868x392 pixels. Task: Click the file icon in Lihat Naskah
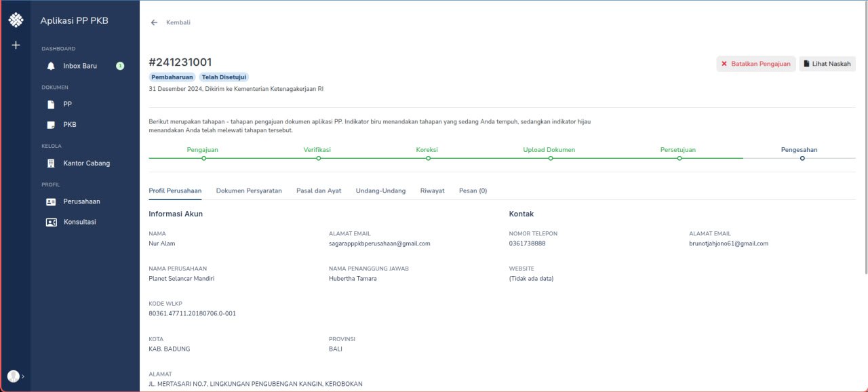click(x=806, y=64)
